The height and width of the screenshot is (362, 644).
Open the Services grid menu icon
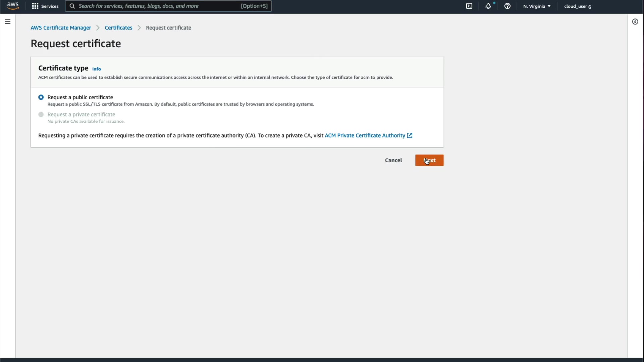pyautogui.click(x=35, y=6)
